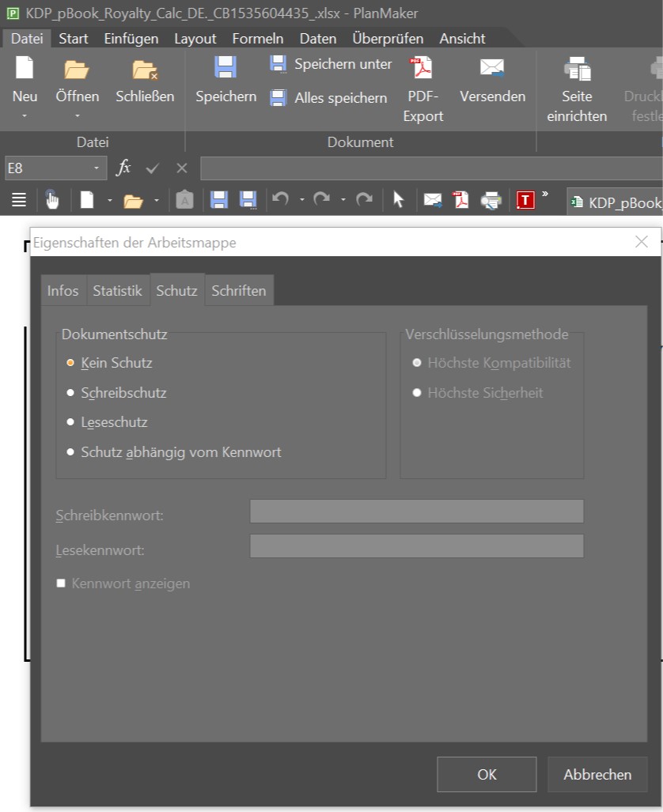Click Speichern unter in the ribbon
The height and width of the screenshot is (812, 663).
[331, 64]
